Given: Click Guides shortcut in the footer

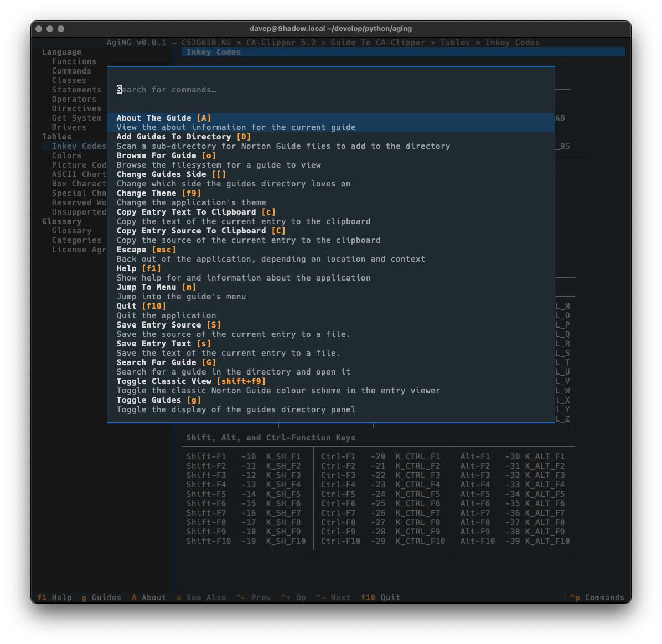Looking at the screenshot, I should click(x=101, y=598).
